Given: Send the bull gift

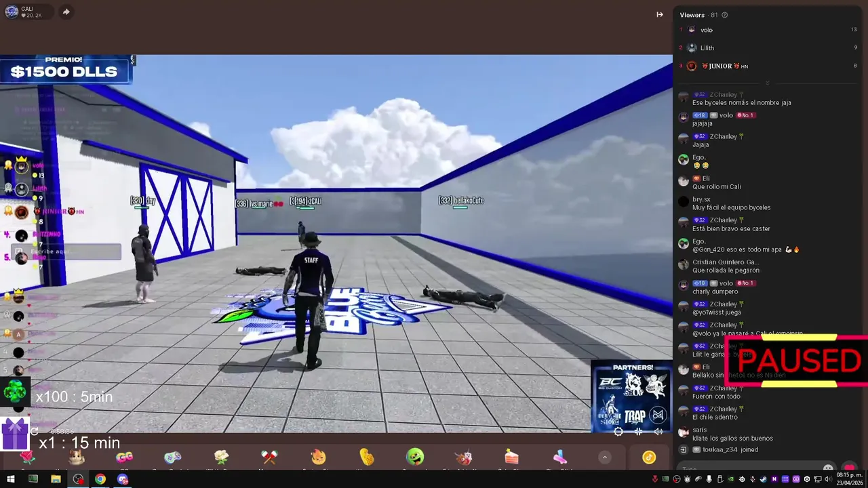Looking at the screenshot, I should click(463, 457).
